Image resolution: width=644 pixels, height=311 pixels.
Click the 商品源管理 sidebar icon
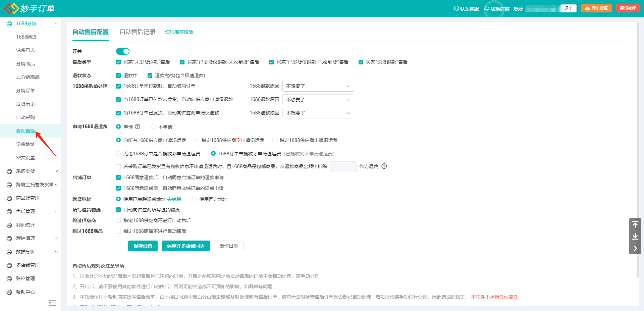pos(9,198)
